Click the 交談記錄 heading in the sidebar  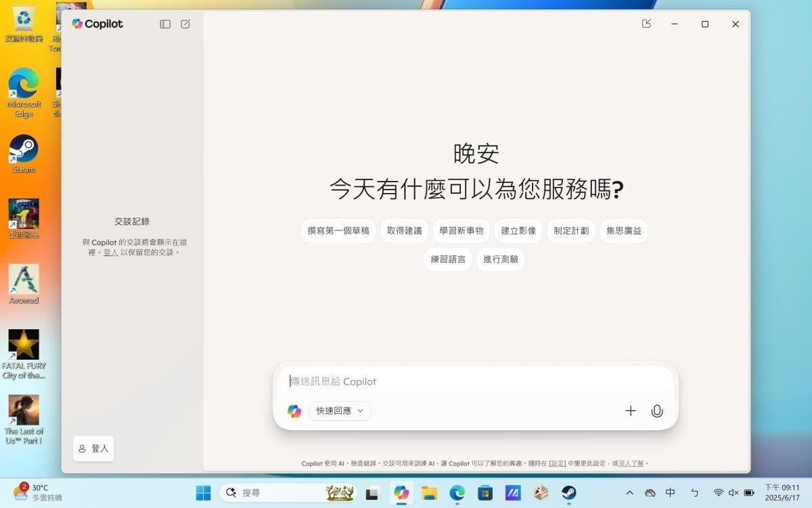click(x=132, y=221)
